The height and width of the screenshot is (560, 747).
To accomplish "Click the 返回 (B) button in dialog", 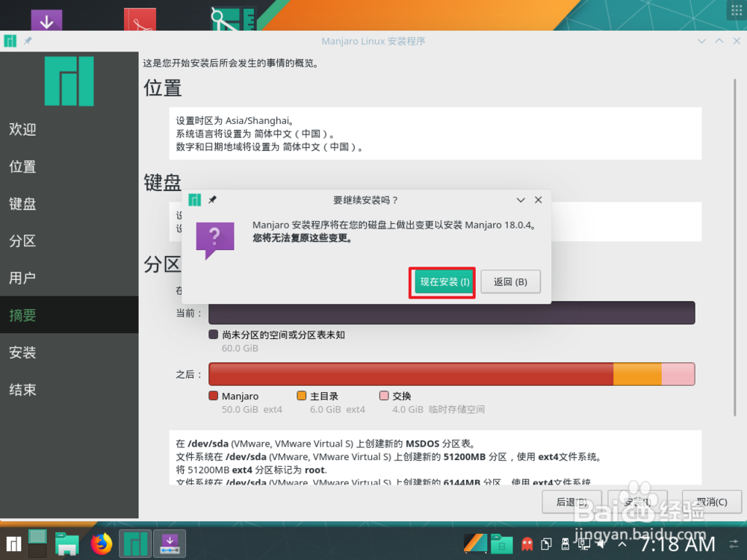I will pyautogui.click(x=510, y=282).
